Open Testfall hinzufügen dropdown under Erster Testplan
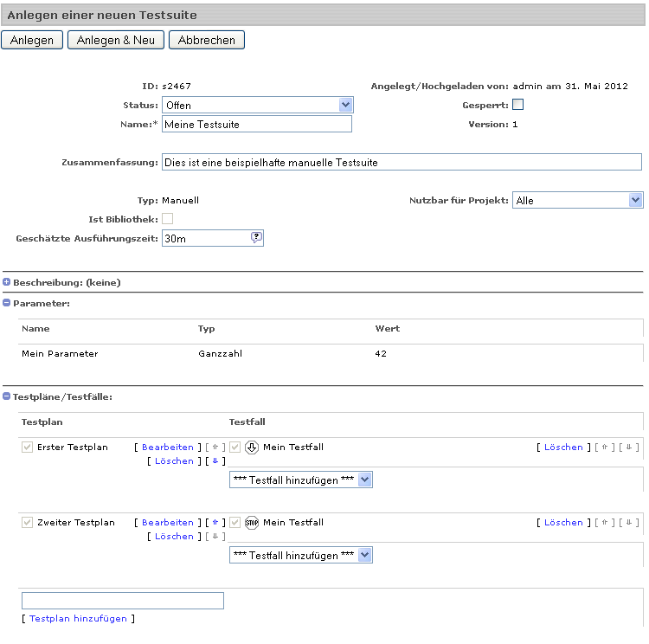 click(x=301, y=480)
